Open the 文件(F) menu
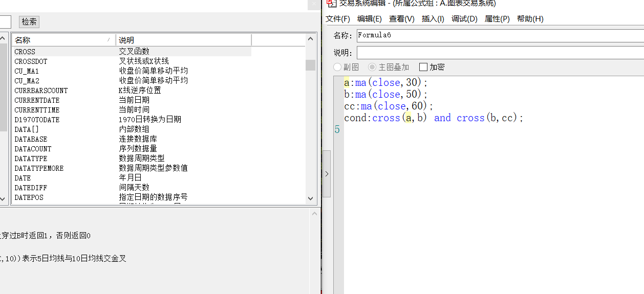Viewport: 644px width, 294px height. (x=338, y=19)
